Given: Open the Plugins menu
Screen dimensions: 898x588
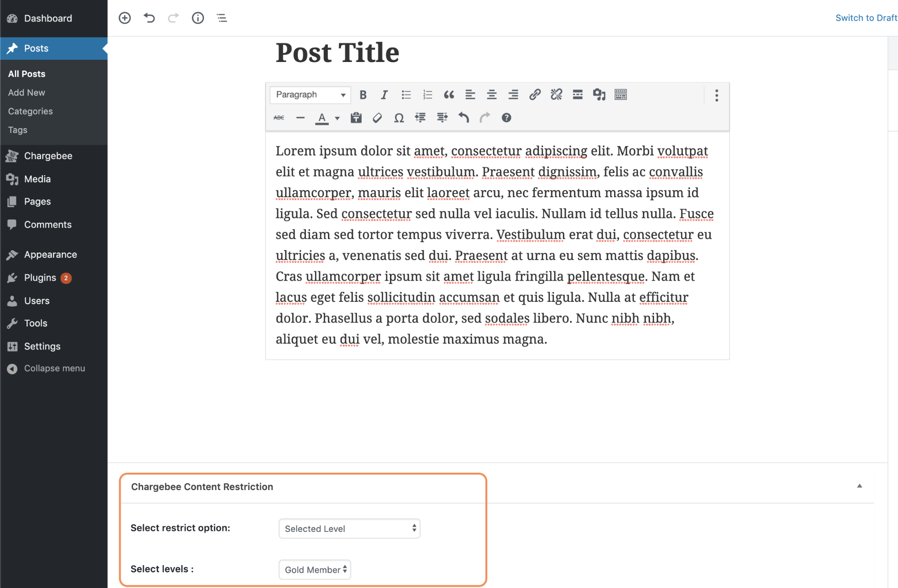Looking at the screenshot, I should tap(40, 278).
